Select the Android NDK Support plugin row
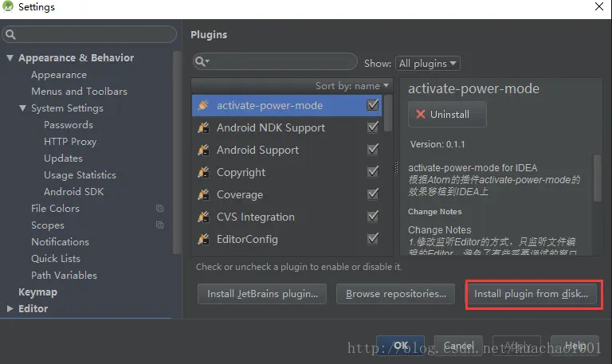The height and width of the screenshot is (364, 612). click(x=287, y=127)
